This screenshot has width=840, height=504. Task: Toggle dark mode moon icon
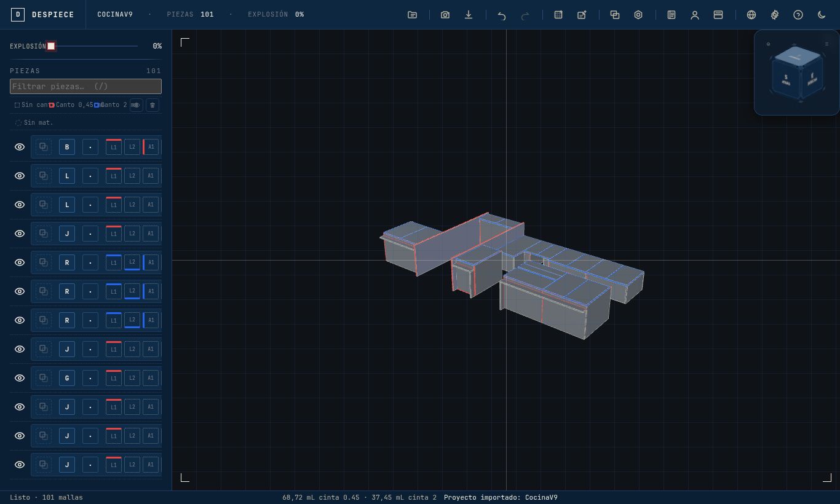click(822, 15)
